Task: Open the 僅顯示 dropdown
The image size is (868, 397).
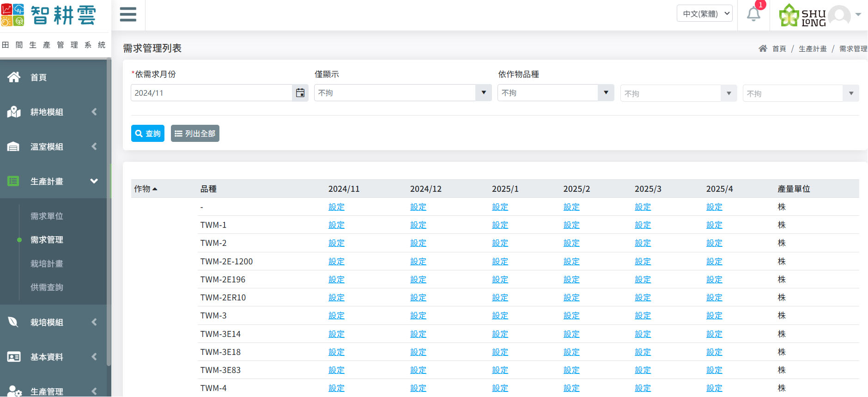Action: [x=402, y=93]
